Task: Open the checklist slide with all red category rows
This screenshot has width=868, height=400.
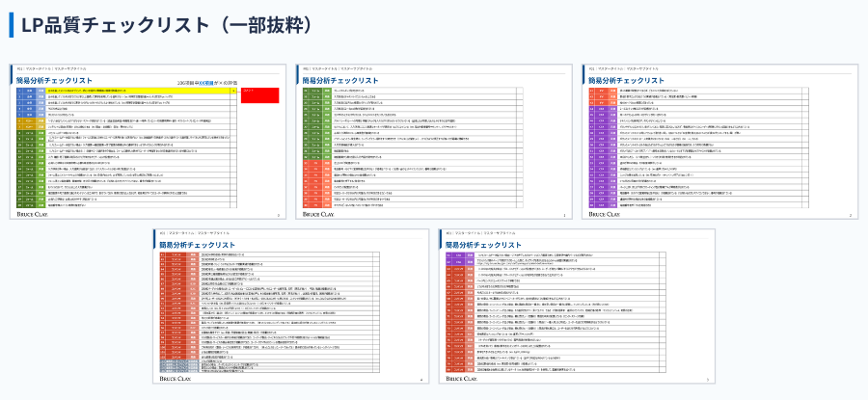Action: (x=290, y=306)
